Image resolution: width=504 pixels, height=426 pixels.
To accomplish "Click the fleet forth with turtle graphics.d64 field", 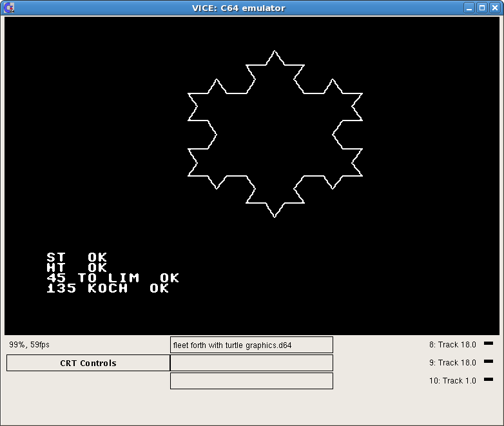I will (251, 345).
